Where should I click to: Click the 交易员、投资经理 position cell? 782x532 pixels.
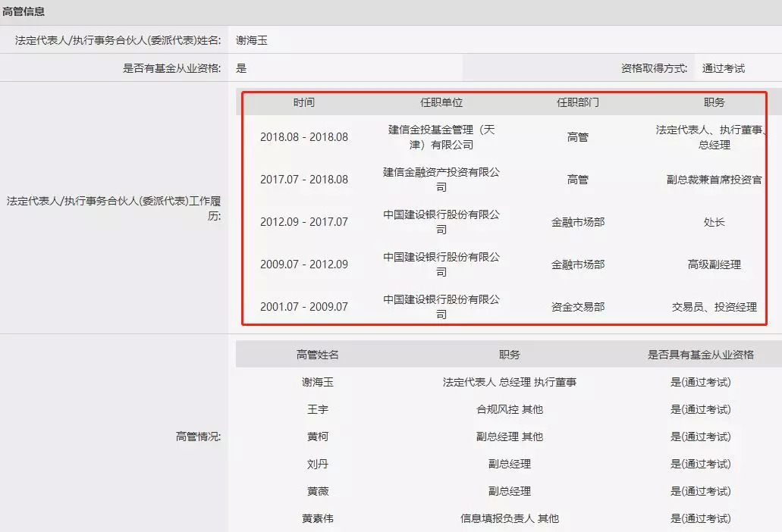pos(714,306)
